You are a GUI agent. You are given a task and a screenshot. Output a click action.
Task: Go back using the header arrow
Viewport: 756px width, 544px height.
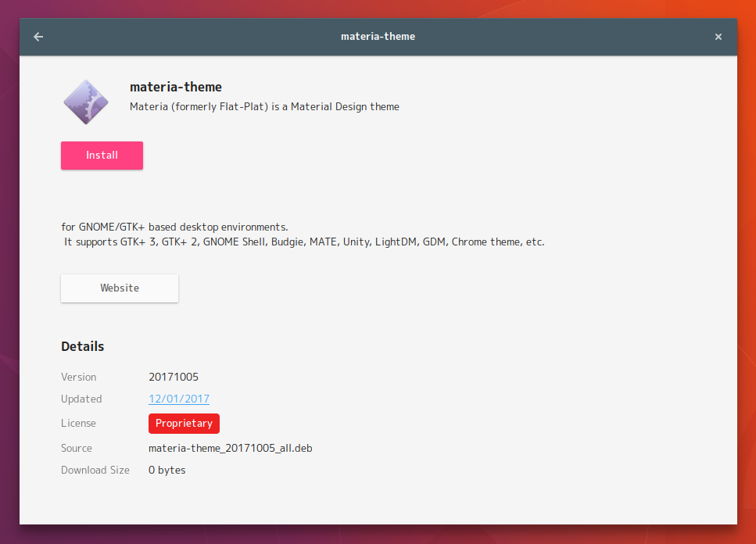click(38, 37)
